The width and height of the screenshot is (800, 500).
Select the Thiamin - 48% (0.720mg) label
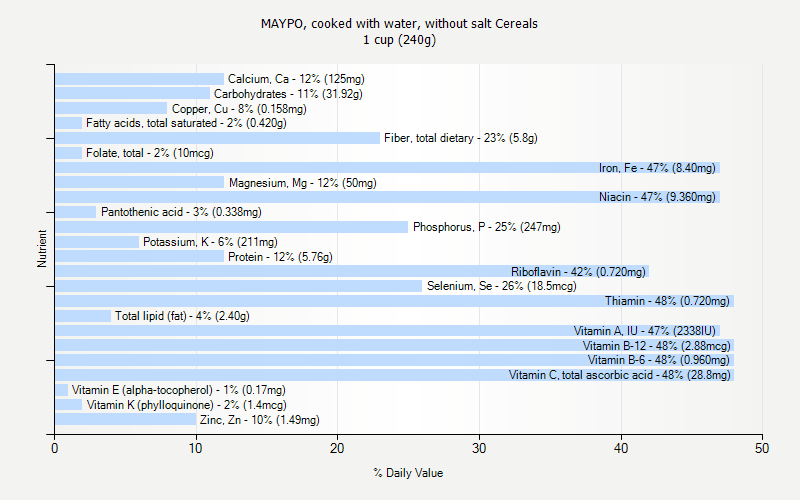click(x=667, y=301)
